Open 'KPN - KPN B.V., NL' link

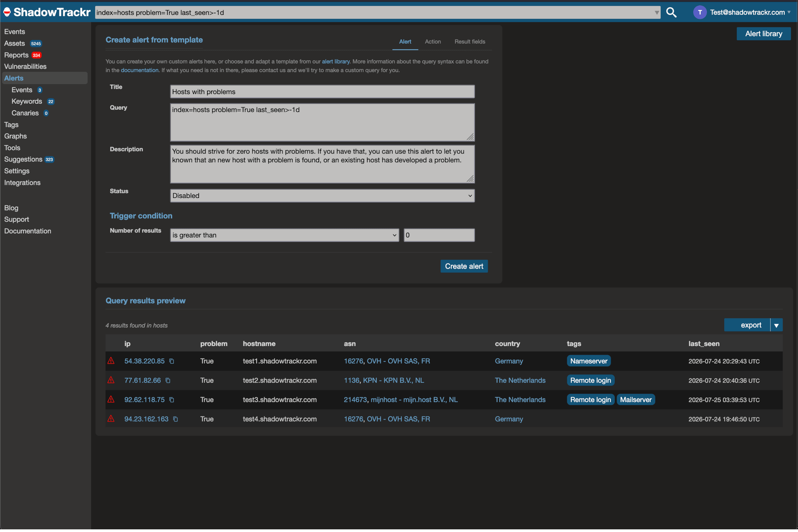394,380
